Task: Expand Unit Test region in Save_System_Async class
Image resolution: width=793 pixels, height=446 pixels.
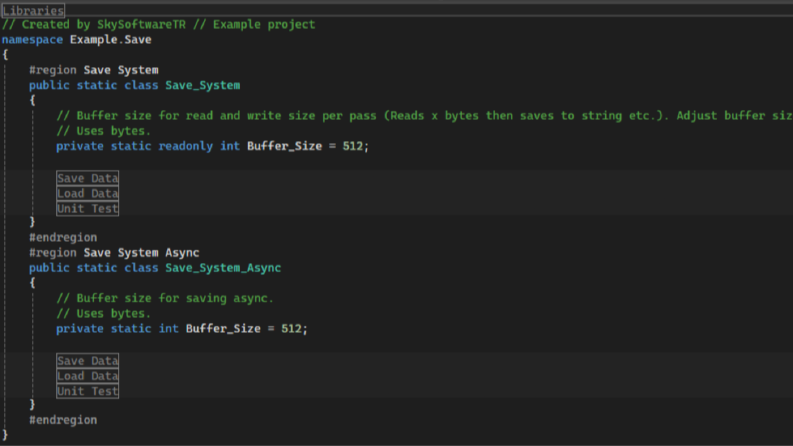Action: click(x=87, y=391)
